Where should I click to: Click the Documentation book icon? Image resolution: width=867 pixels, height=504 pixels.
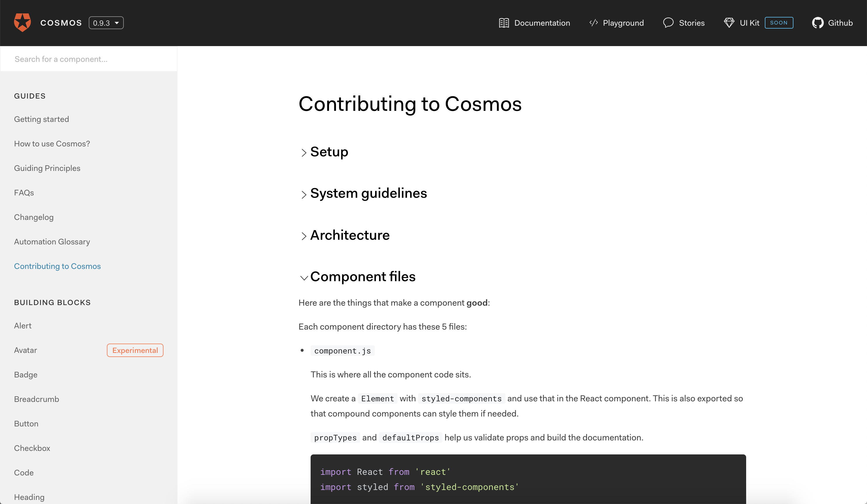pyautogui.click(x=504, y=23)
